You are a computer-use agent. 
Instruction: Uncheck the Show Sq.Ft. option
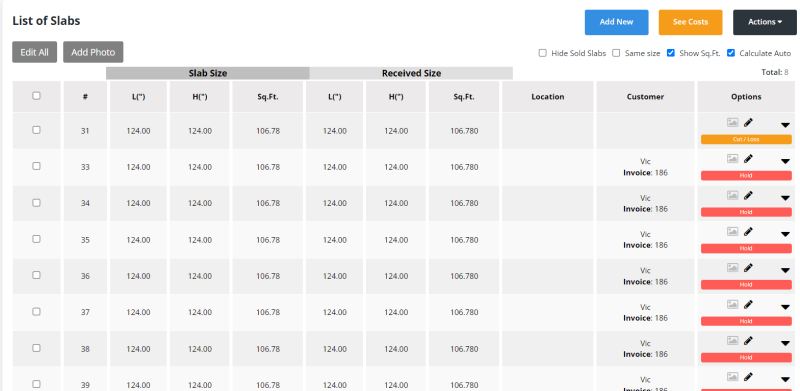tap(671, 53)
